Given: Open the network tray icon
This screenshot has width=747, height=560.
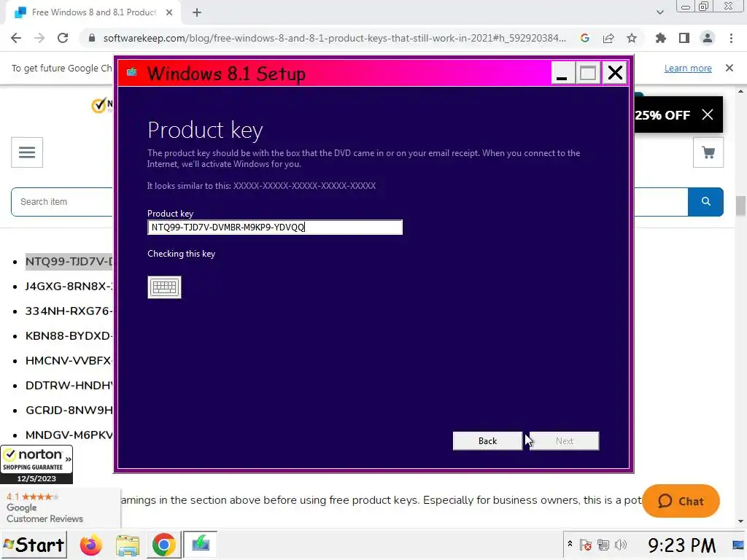Looking at the screenshot, I should pos(603,545).
